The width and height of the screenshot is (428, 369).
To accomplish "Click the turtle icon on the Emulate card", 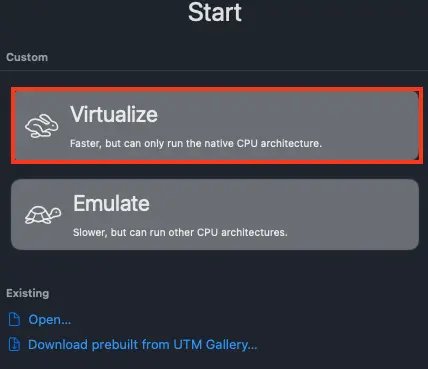I will click(x=43, y=215).
